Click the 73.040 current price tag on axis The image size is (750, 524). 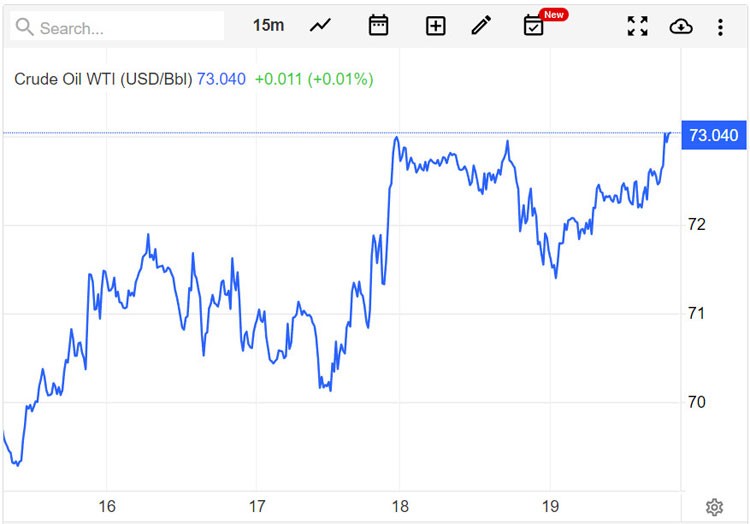[713, 135]
